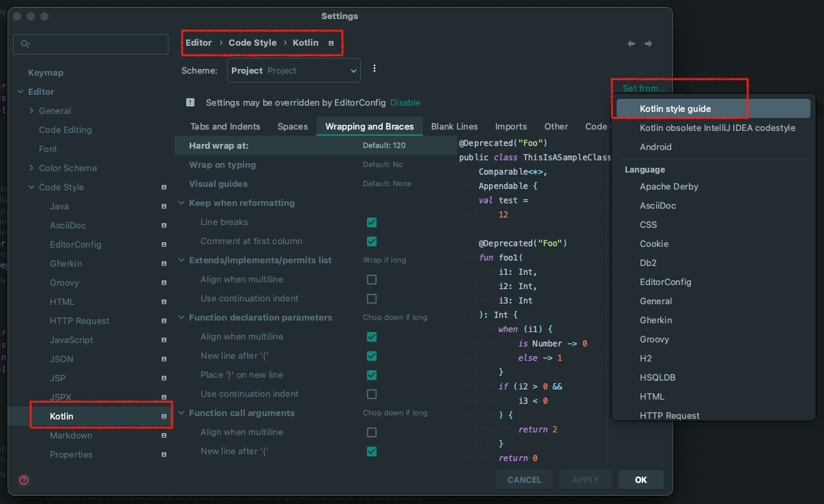Toggle Comment at first column checkbox
The image size is (824, 504).
point(372,241)
